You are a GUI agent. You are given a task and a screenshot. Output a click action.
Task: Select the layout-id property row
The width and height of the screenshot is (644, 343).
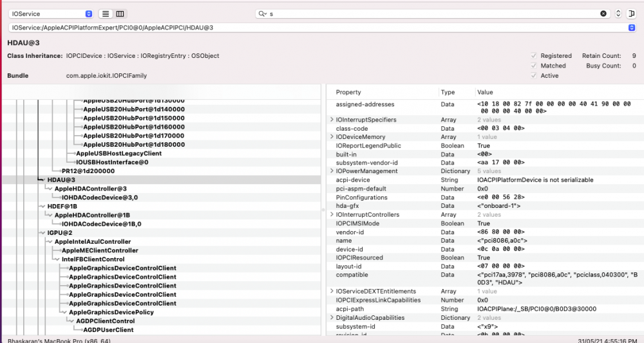(x=485, y=266)
